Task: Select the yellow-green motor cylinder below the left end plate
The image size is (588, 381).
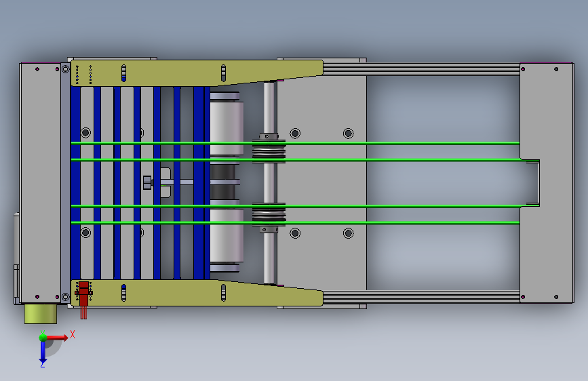Action: 41,313
